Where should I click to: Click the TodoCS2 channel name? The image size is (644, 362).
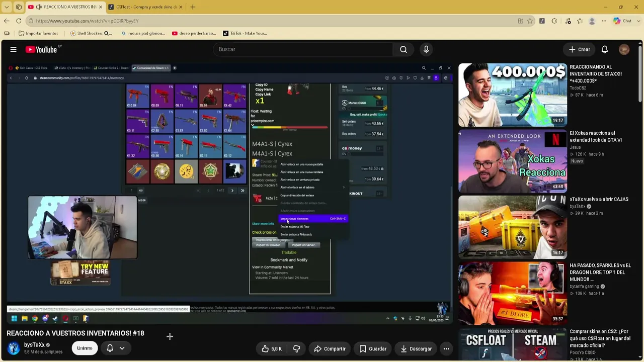[x=578, y=88]
